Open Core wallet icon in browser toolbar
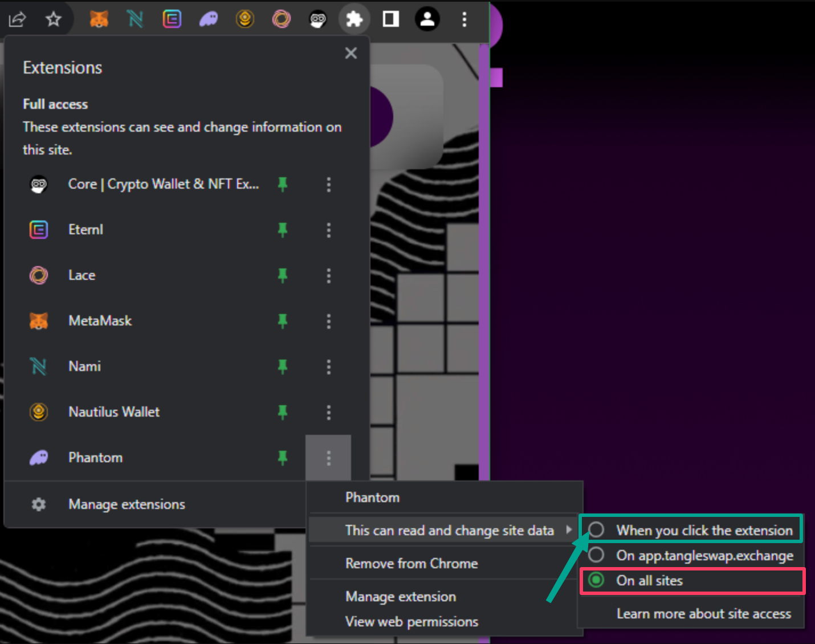 [x=318, y=19]
